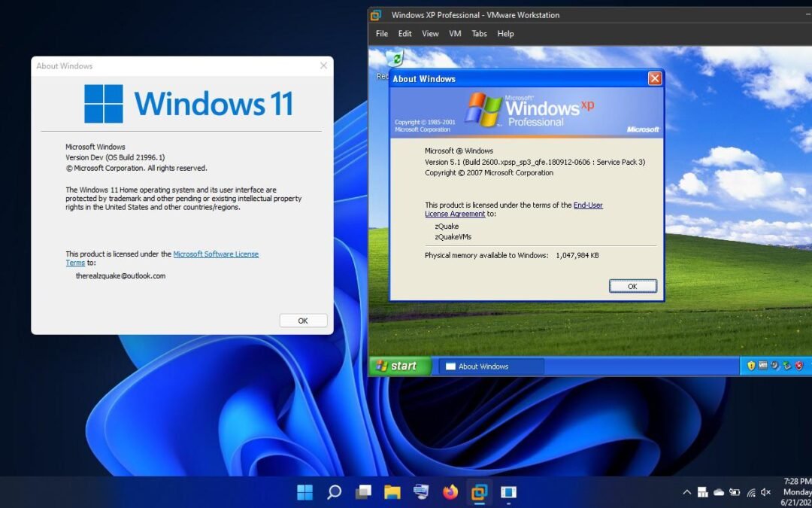Click the Safely Remove Hardware tray icon
812x508 pixels.
pyautogui.click(x=786, y=366)
